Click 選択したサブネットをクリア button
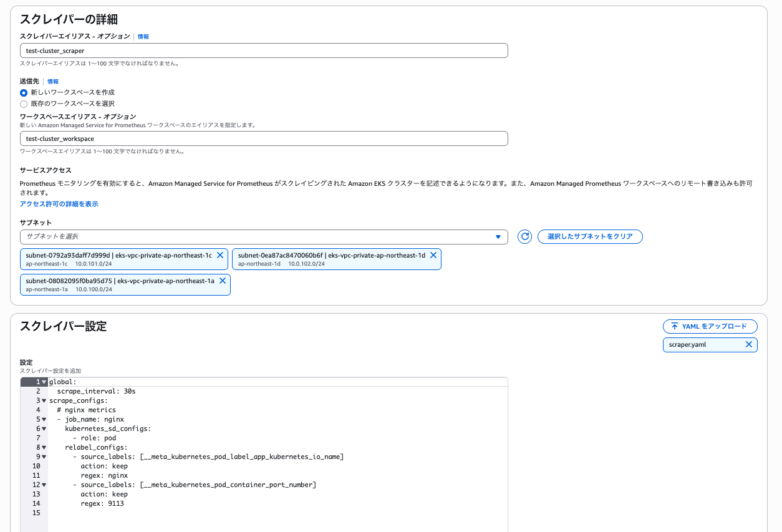This screenshot has width=782, height=532. point(589,237)
